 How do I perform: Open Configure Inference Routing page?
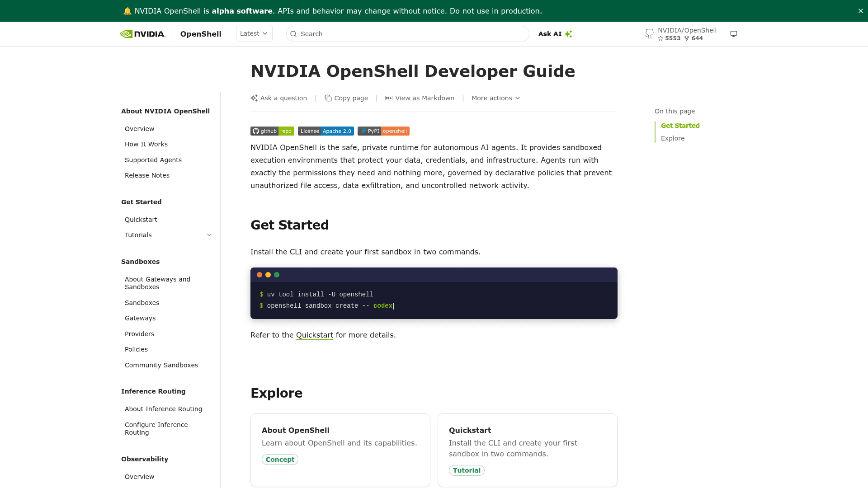click(156, 428)
